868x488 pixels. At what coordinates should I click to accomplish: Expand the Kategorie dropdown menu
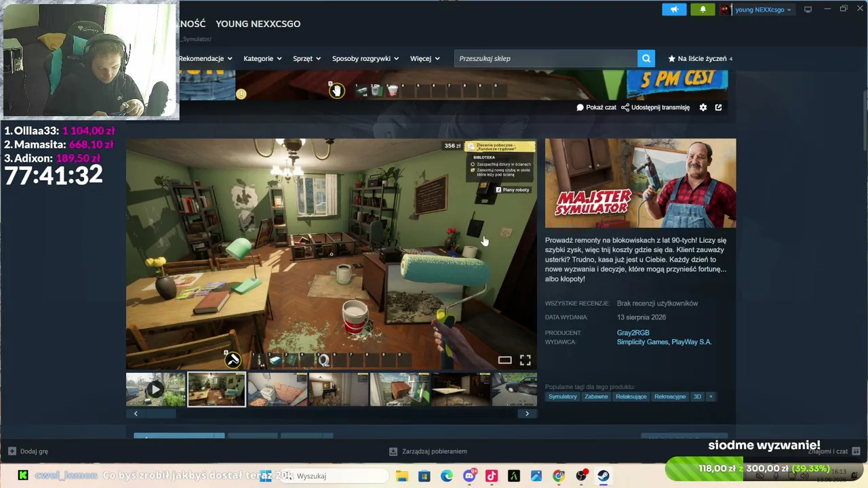(x=262, y=58)
